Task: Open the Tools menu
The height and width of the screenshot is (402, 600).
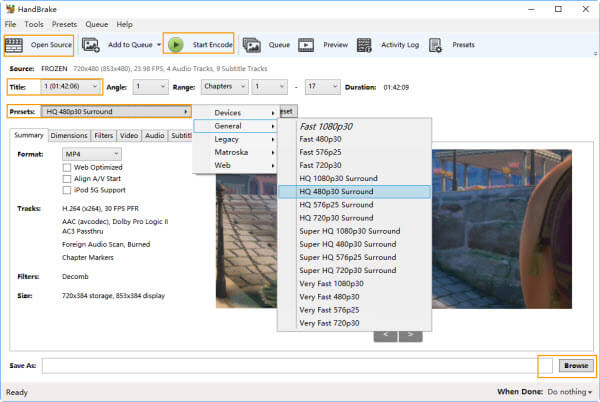Action: tap(34, 24)
